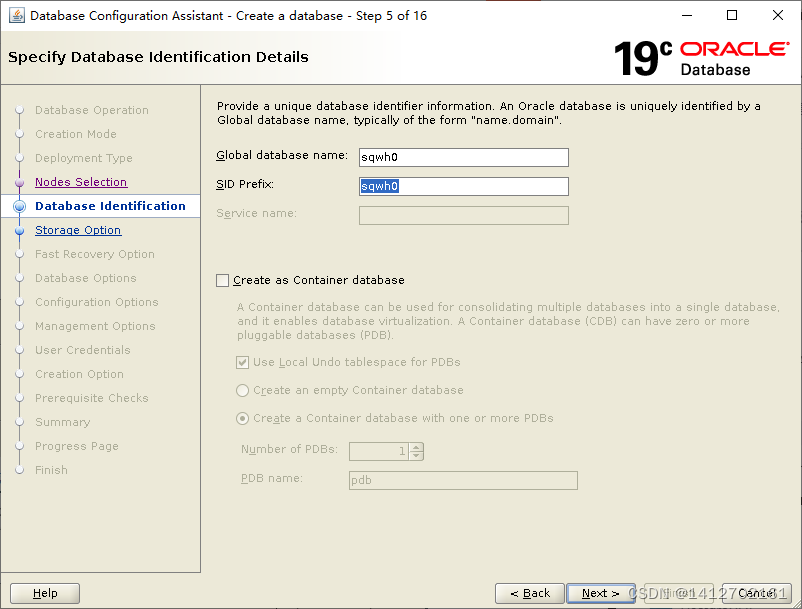Viewport: 802px width, 609px height.
Task: Click the Nodes Selection step bullet icon
Action: click(x=19, y=182)
